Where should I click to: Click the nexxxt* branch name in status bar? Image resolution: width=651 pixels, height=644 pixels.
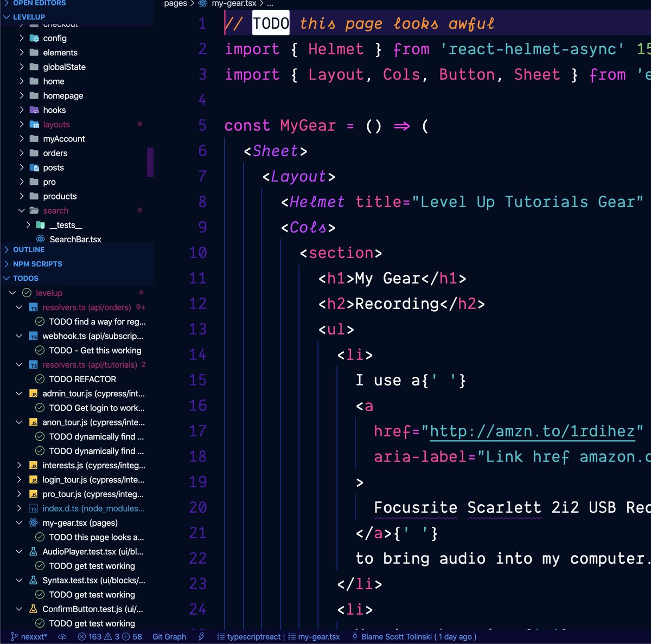click(34, 636)
